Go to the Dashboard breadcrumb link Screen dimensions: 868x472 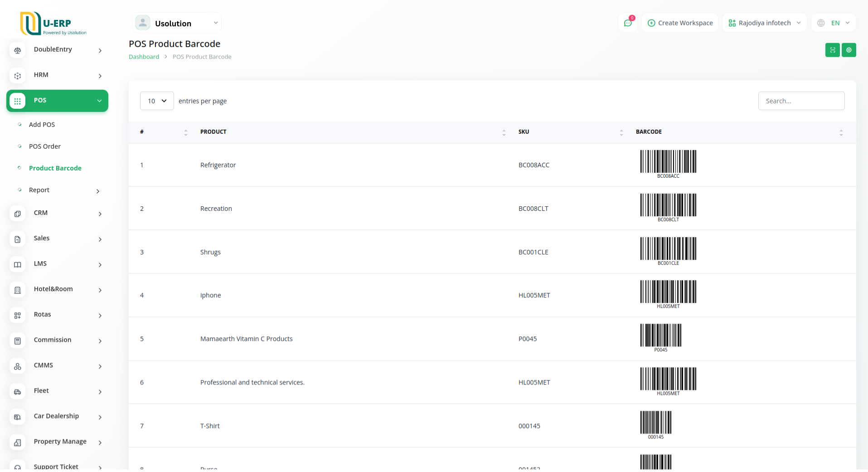pos(144,57)
